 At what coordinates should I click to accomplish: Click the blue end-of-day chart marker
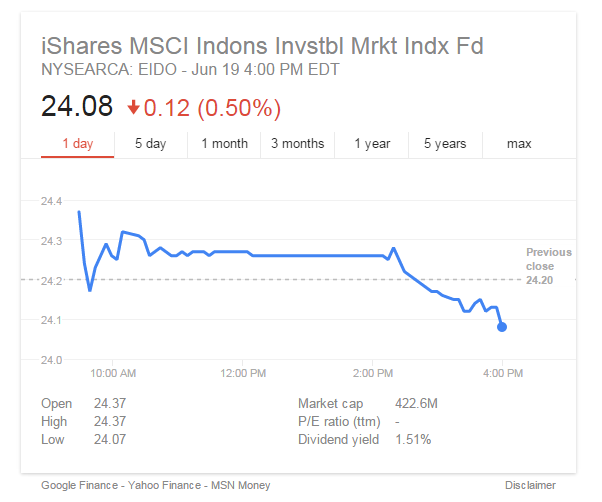point(502,327)
